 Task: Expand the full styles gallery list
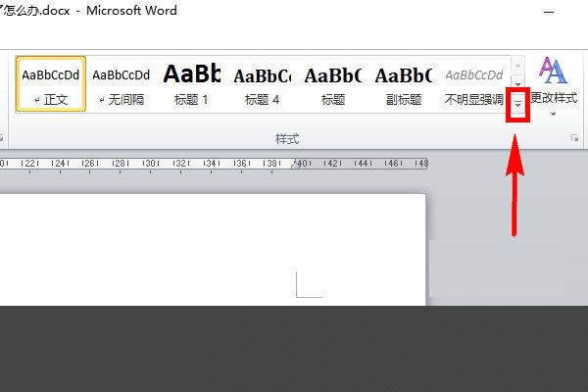[x=518, y=105]
